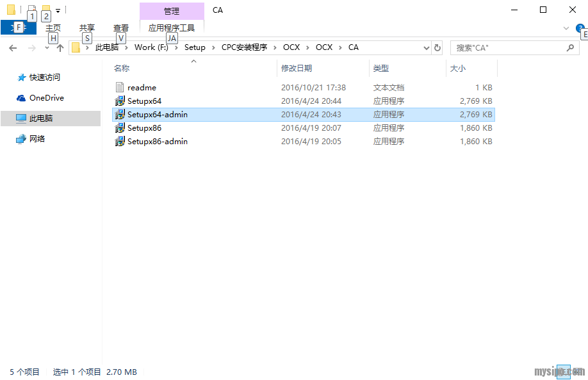The image size is (588, 380).
Task: Switch to the 应用程序工具 tab
Action: (x=171, y=28)
